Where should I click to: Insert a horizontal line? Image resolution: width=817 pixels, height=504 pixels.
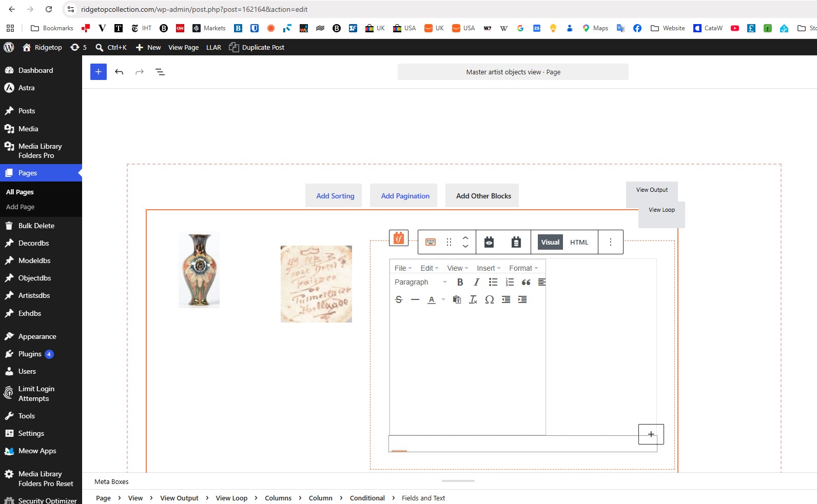click(415, 299)
